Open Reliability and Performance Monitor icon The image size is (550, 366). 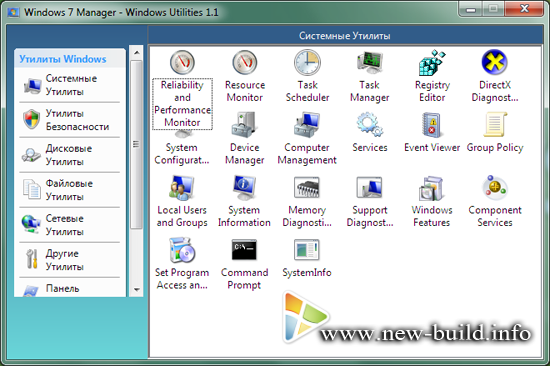(x=182, y=62)
